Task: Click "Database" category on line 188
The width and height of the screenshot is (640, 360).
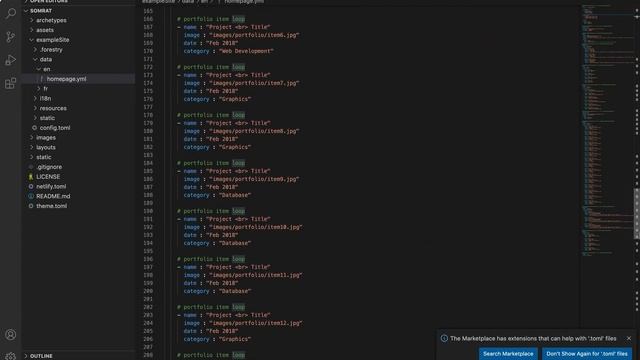Action: [x=235, y=195]
